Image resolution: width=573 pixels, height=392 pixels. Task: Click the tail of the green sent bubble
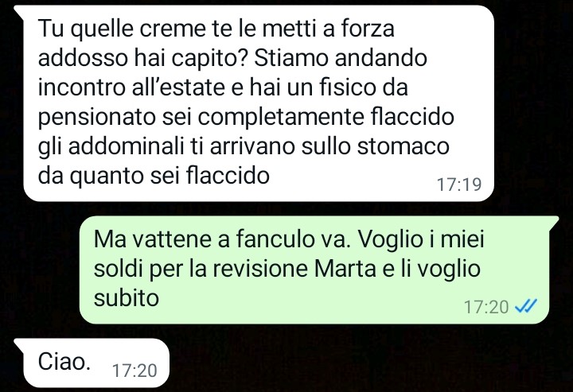pyautogui.click(x=552, y=223)
